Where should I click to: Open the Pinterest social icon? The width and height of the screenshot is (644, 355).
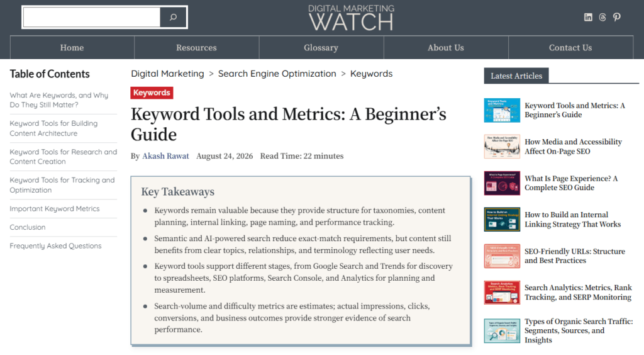616,17
